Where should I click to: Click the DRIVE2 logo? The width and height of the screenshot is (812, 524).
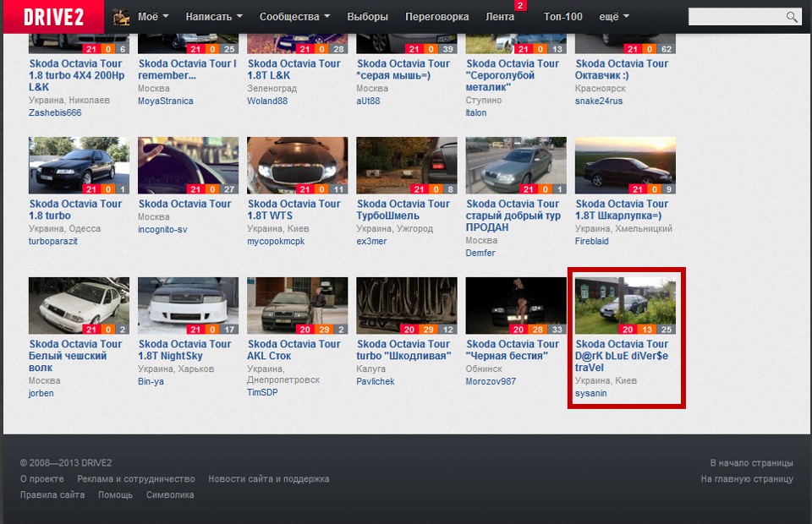click(x=53, y=17)
